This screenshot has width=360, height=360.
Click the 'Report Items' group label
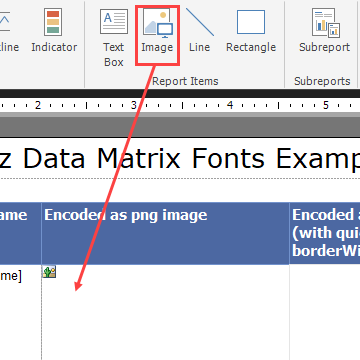[x=185, y=81]
